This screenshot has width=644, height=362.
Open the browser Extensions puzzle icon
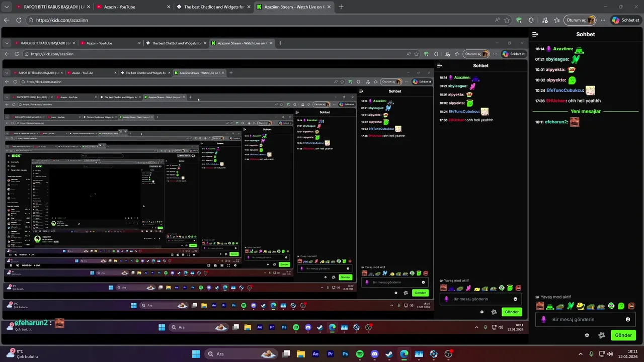(x=531, y=20)
